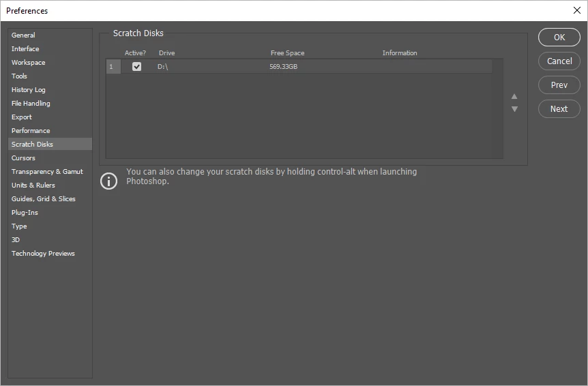Select the D:\ drive entry

tap(163, 67)
